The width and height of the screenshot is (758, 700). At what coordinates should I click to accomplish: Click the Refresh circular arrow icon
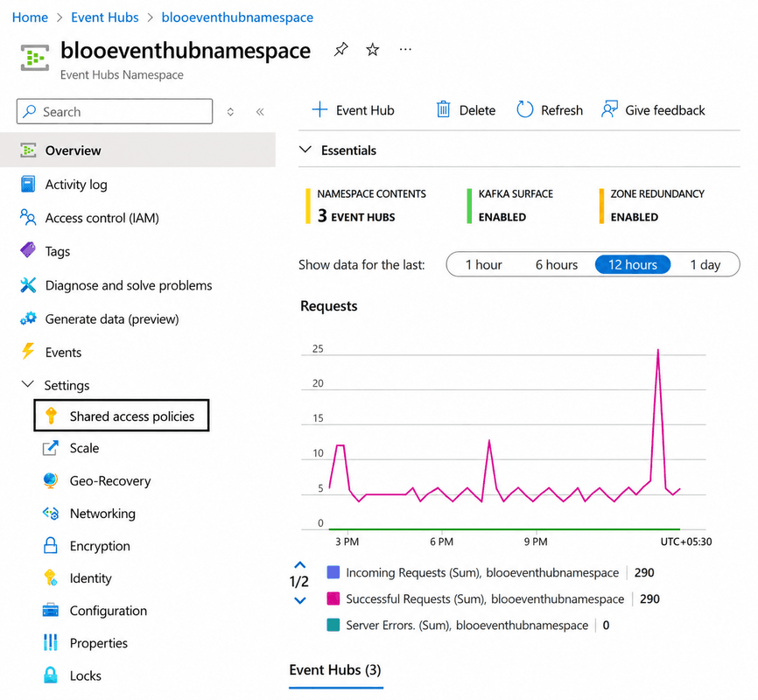coord(524,109)
